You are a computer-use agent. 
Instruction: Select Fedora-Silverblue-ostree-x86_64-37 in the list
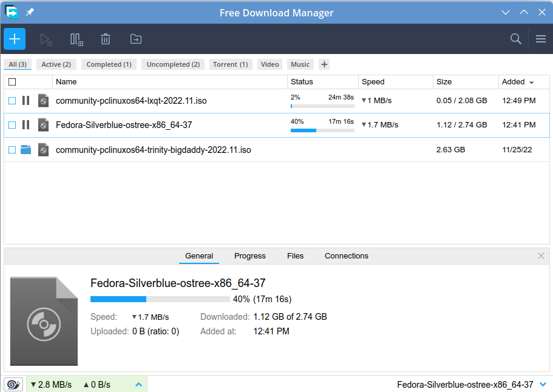click(x=124, y=125)
